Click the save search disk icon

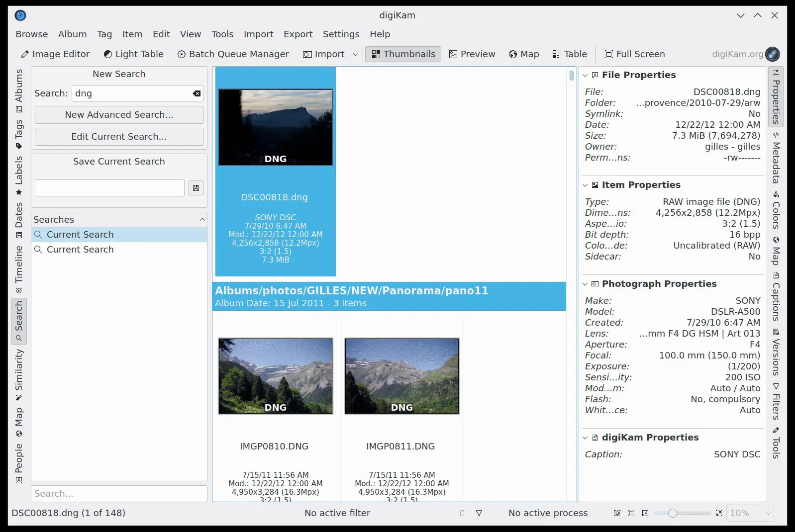pyautogui.click(x=196, y=188)
